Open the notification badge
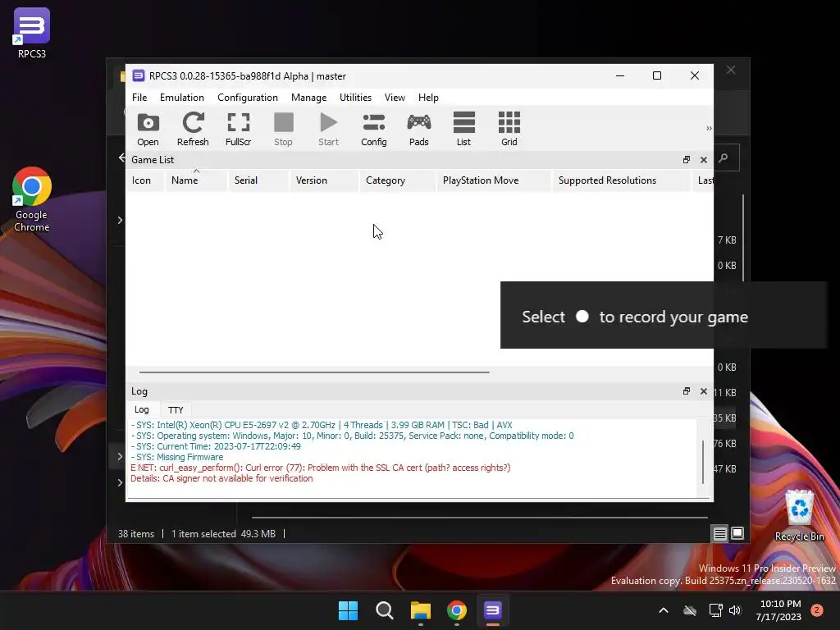Viewport: 840px width, 630px height. (817, 610)
